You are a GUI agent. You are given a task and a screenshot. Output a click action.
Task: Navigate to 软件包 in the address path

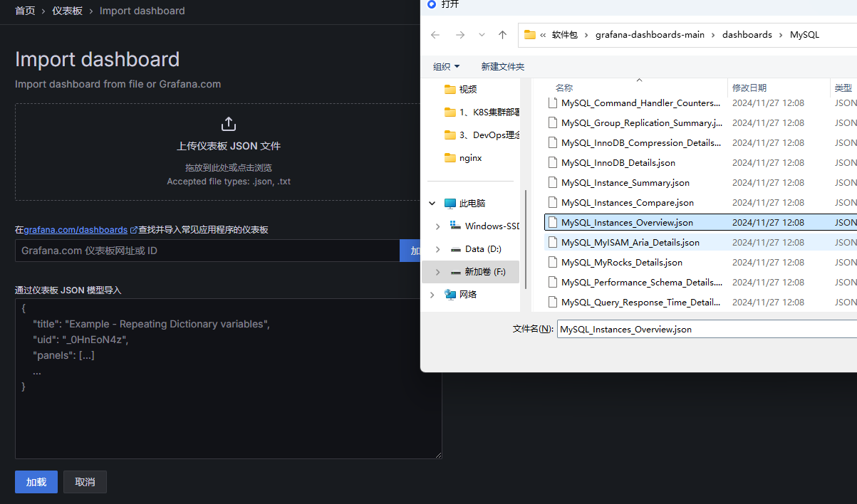tap(564, 35)
